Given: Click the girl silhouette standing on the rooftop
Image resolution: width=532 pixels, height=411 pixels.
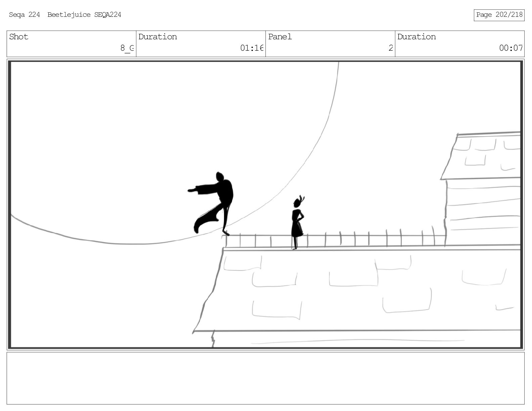Looking at the screenshot, I should tap(298, 222).
